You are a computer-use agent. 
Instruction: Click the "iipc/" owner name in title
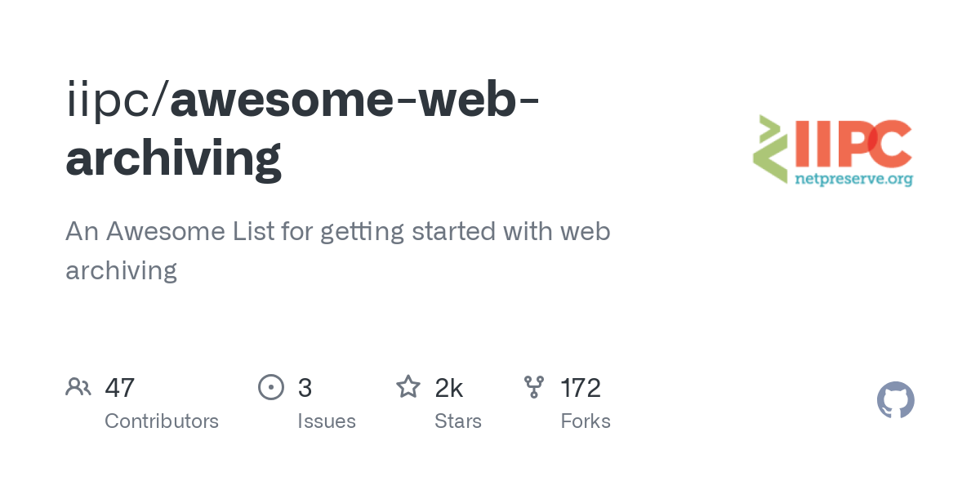click(x=117, y=100)
